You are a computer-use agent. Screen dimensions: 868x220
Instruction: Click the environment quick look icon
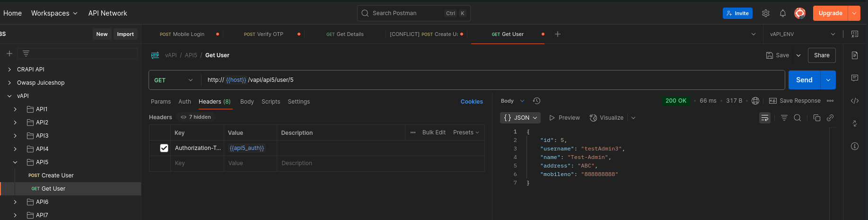(854, 34)
